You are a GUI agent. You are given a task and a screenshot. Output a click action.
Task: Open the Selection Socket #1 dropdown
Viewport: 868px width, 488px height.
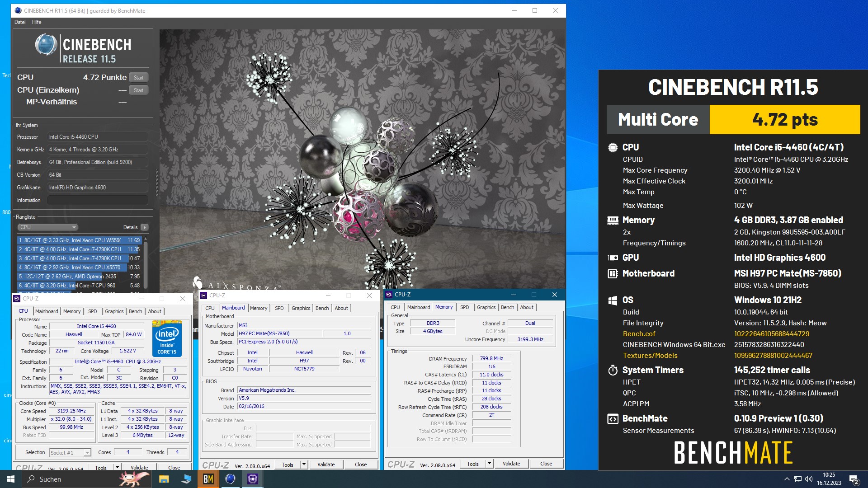(70, 452)
